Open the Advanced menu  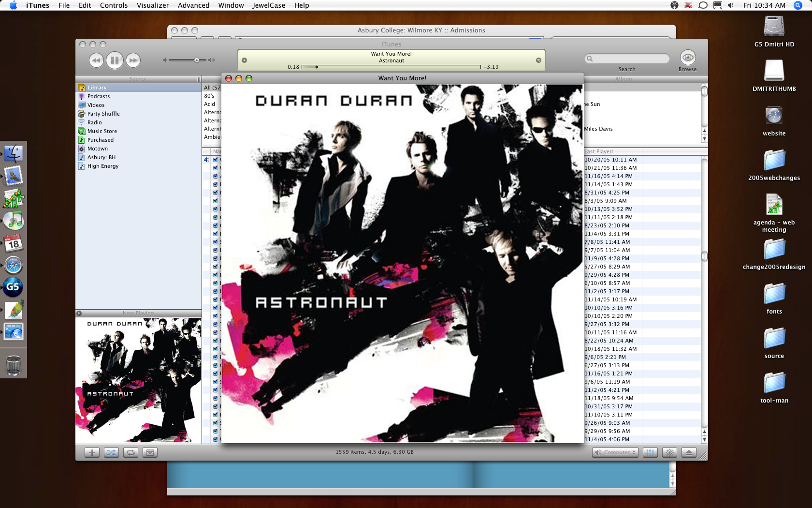pos(193,5)
